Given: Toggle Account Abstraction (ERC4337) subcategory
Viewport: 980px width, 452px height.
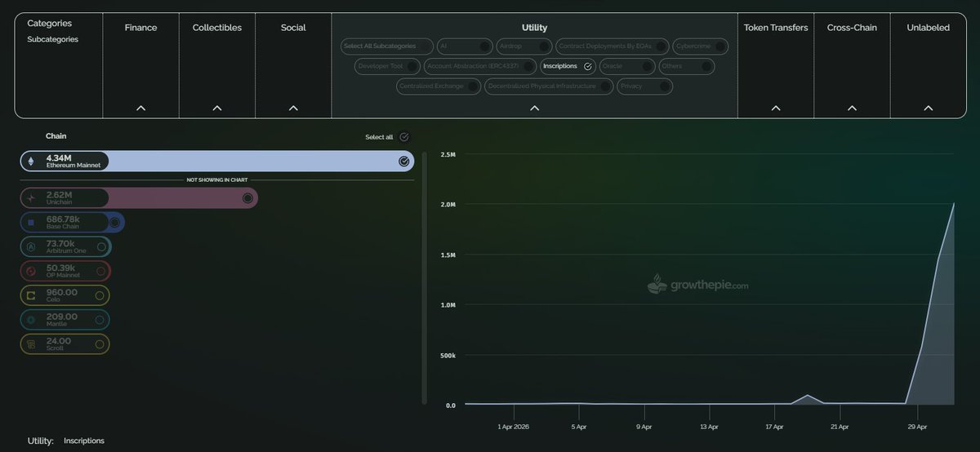Looking at the screenshot, I should tap(480, 66).
